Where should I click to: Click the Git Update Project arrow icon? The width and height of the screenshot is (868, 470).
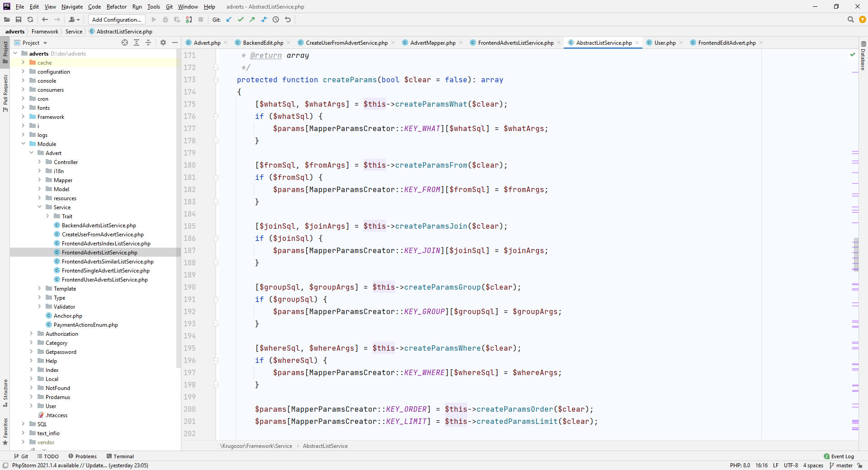[229, 19]
